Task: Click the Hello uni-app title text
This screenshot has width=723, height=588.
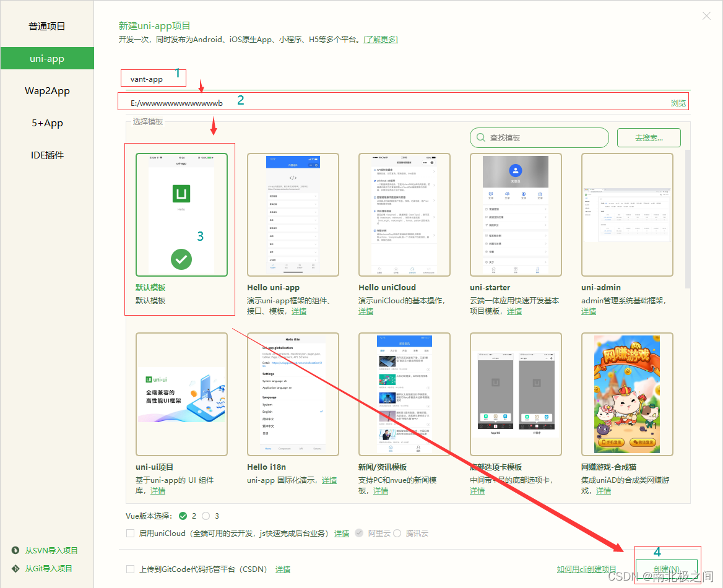Action: pos(274,287)
